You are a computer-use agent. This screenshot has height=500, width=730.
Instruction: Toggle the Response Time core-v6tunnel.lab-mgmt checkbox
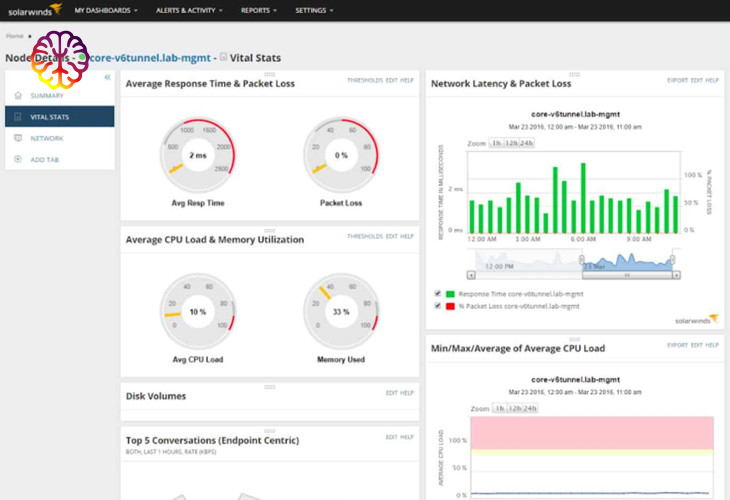point(438,294)
